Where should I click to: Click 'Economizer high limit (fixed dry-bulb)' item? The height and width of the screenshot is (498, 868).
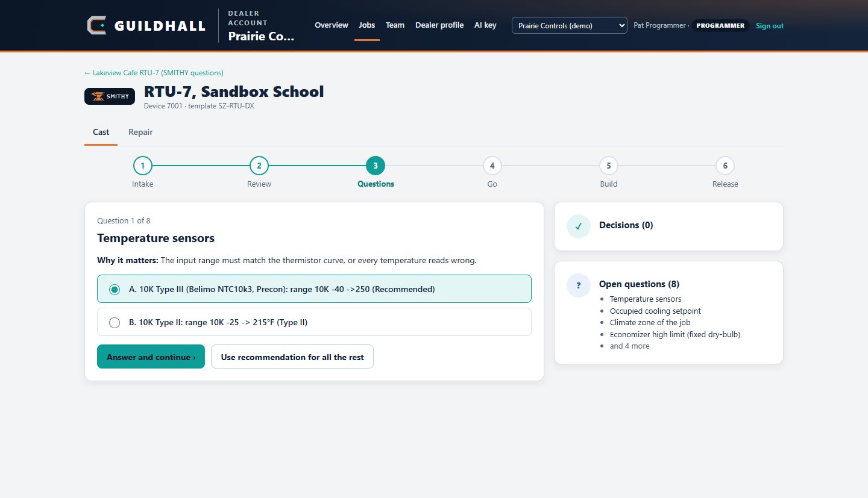click(675, 334)
